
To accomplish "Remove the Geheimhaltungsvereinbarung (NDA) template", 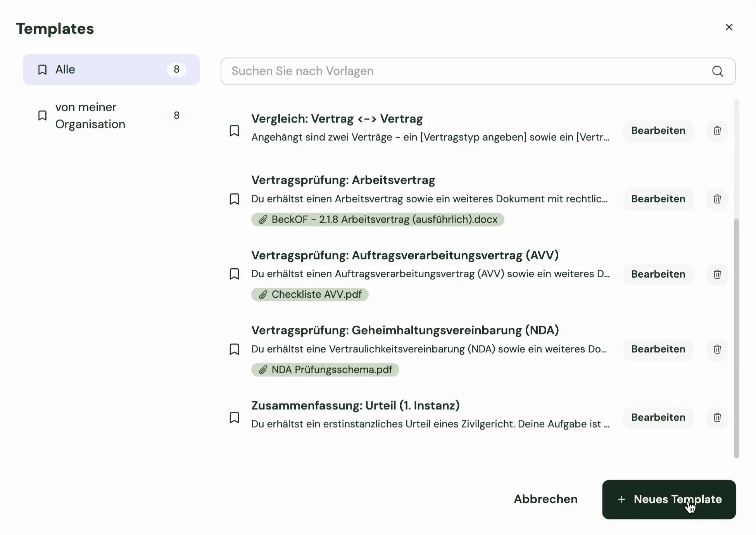I will [x=717, y=349].
